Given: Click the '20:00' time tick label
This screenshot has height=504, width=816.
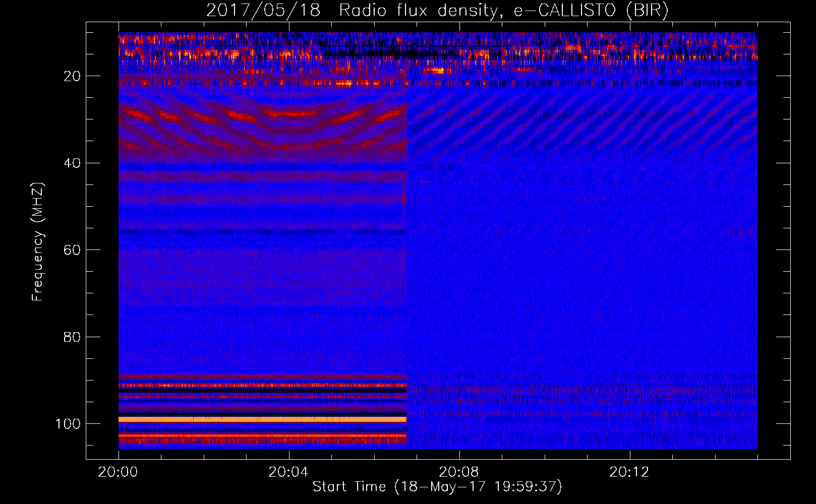Looking at the screenshot, I should click(x=118, y=472).
